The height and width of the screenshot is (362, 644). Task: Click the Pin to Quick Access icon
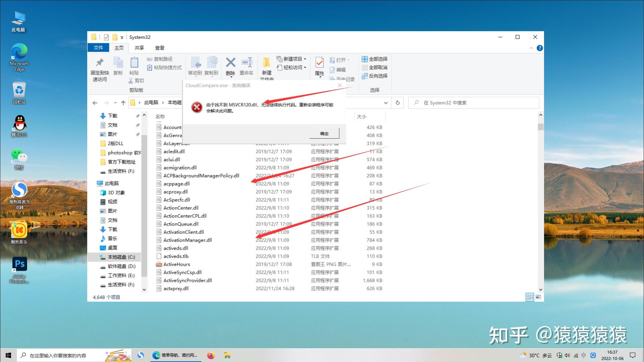pos(100,62)
